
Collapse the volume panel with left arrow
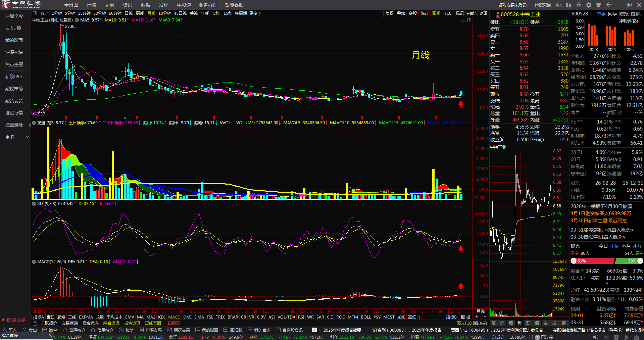click(30, 125)
